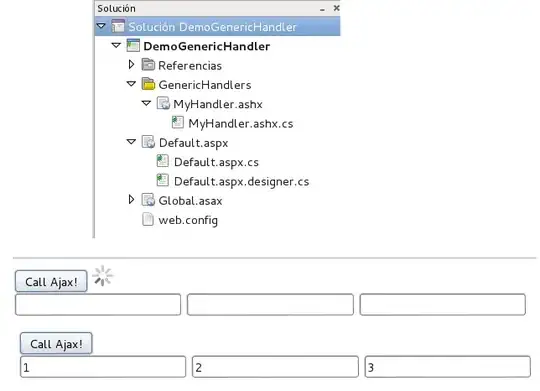Click the Global.asax file icon

click(x=148, y=200)
